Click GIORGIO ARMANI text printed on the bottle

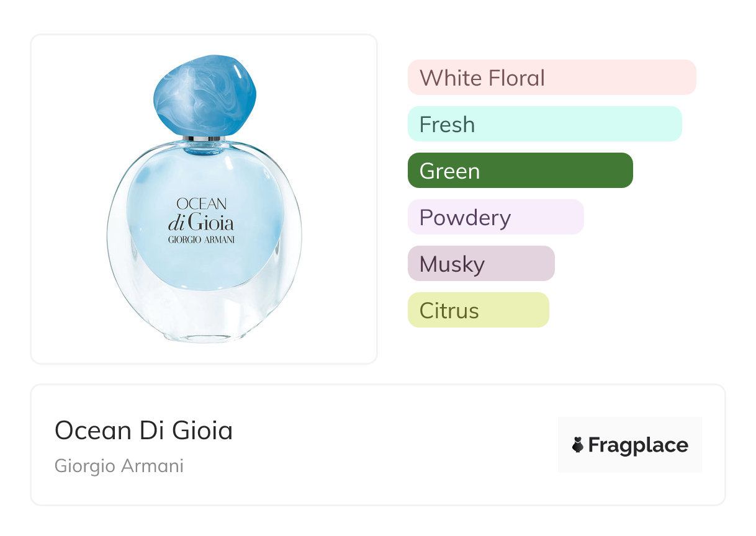(201, 240)
